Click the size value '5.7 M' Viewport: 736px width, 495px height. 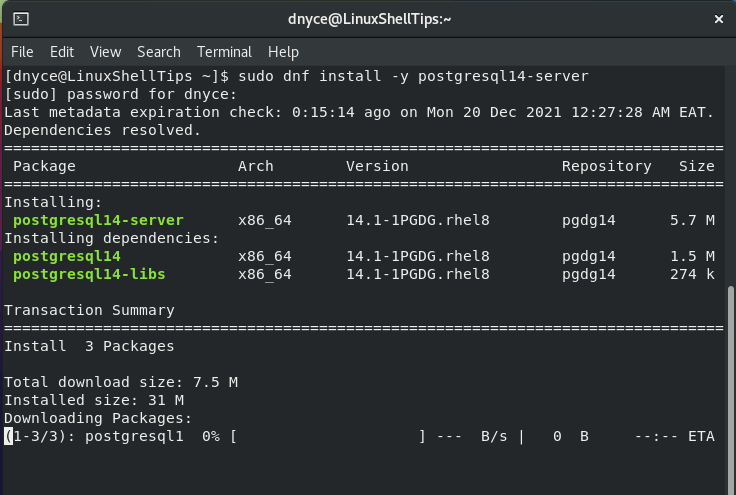point(692,220)
